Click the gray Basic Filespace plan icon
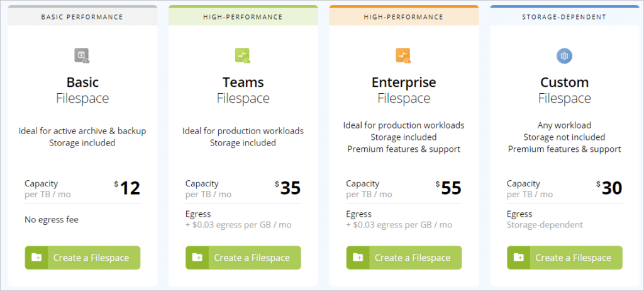This screenshot has width=644, height=291. click(x=82, y=55)
